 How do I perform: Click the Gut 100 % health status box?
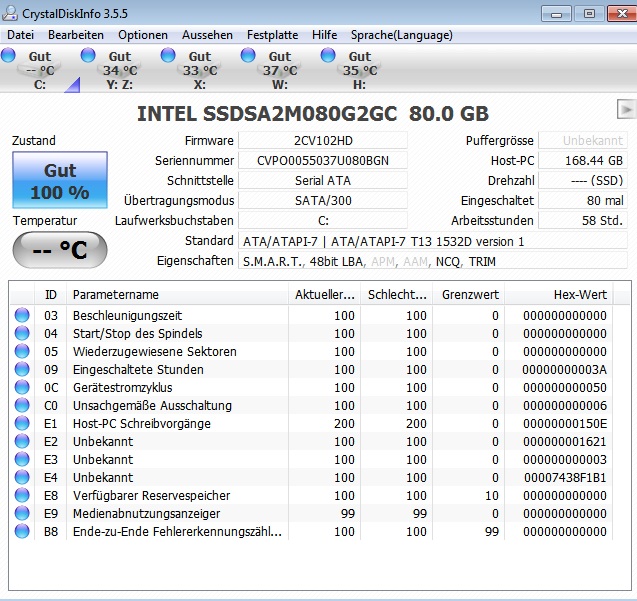click(x=60, y=180)
